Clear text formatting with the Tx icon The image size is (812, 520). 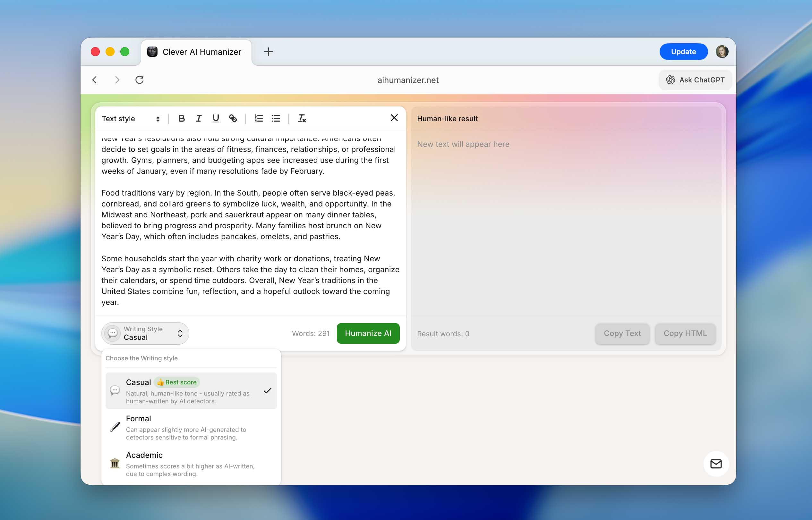[302, 118]
